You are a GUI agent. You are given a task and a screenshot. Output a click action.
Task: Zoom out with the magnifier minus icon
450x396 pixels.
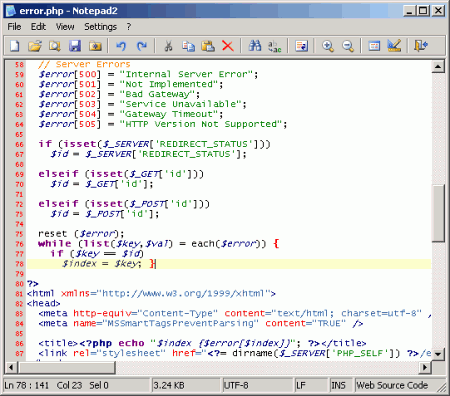348,46
